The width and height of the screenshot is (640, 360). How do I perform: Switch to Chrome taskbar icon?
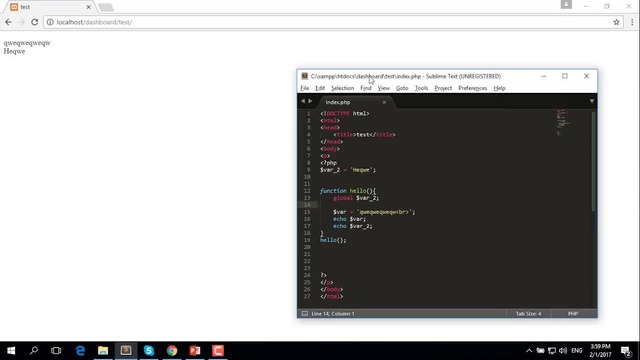[172, 351]
